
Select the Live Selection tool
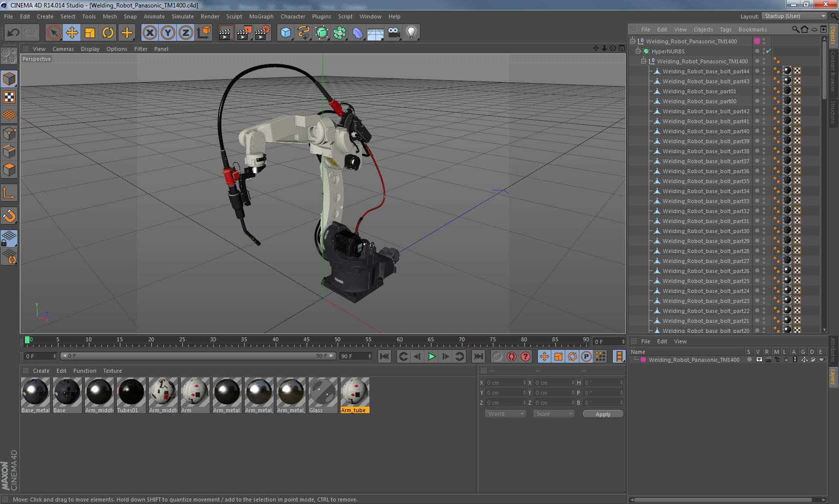click(x=53, y=33)
